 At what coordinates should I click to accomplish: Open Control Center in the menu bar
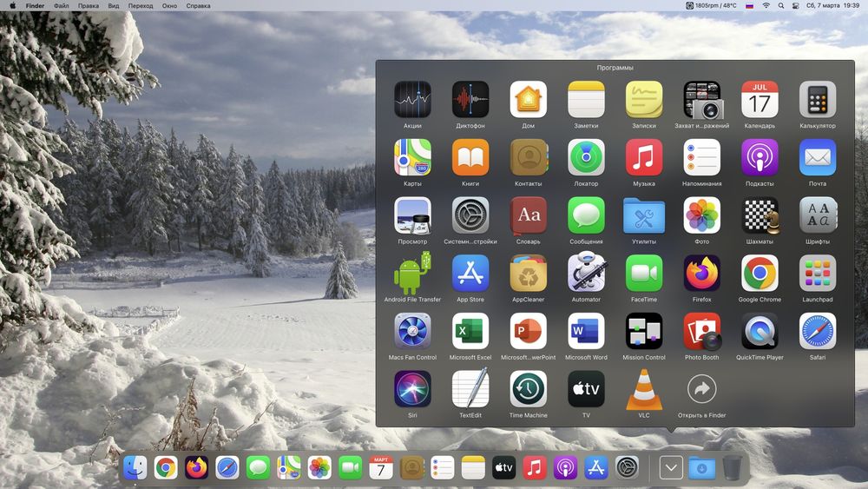[795, 5]
